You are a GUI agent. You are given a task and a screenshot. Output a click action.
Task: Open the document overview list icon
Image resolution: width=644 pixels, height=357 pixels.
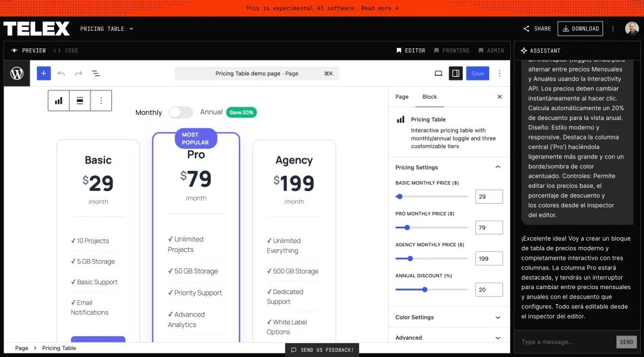96,74
